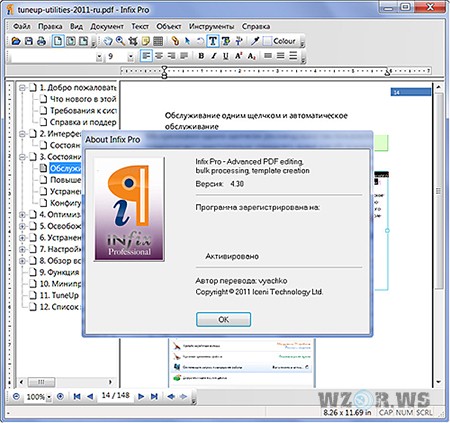This screenshot has width=450, height=423.
Task: Open the Файл menu
Action: tap(22, 26)
